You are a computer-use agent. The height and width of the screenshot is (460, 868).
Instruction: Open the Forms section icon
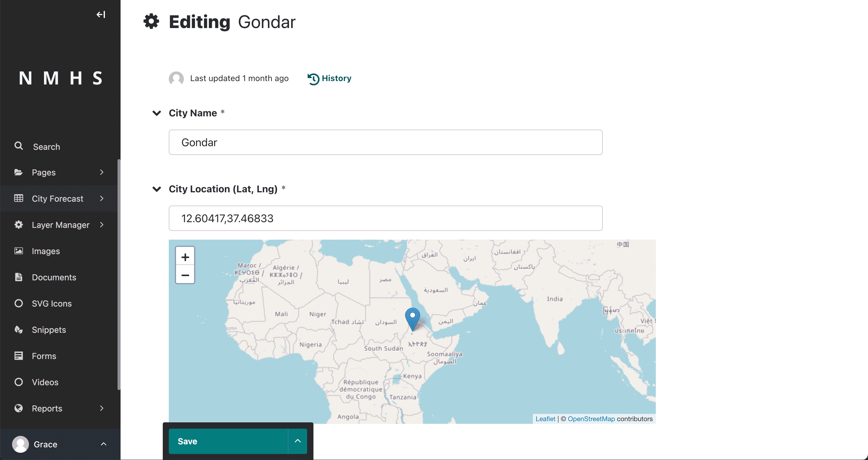18,355
